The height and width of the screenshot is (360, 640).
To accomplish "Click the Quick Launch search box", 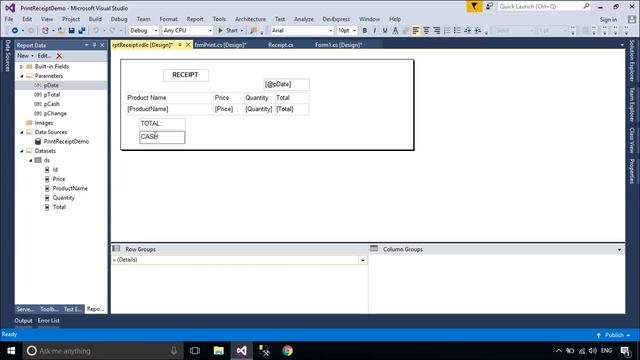I will pyautogui.click(x=544, y=7).
